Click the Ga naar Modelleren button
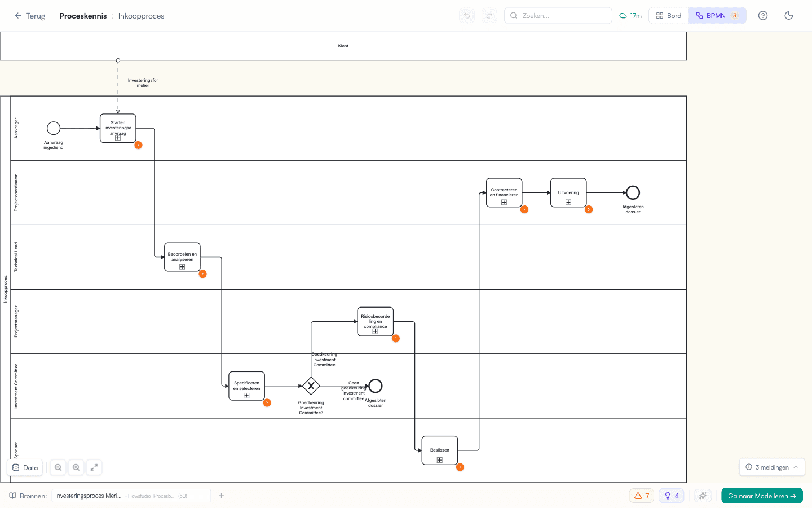 point(762,495)
